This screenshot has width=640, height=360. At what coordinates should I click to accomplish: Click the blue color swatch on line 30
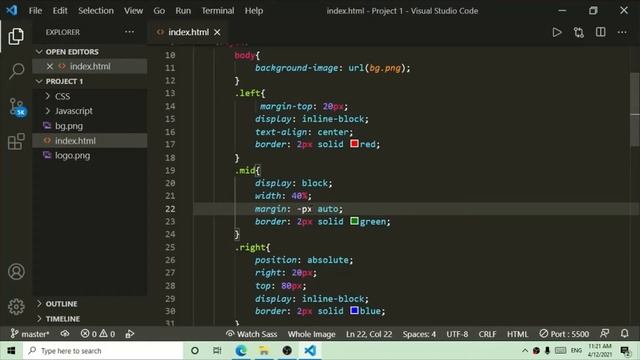click(354, 310)
